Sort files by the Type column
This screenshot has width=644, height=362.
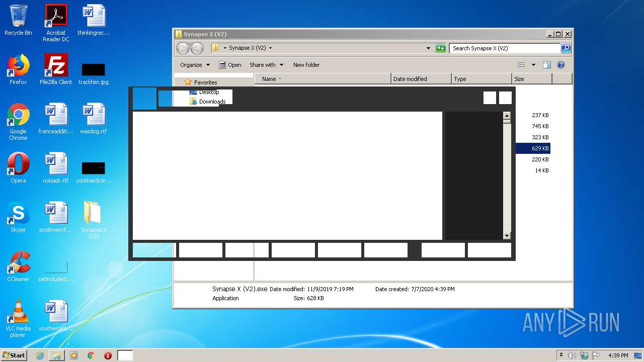pyautogui.click(x=481, y=79)
